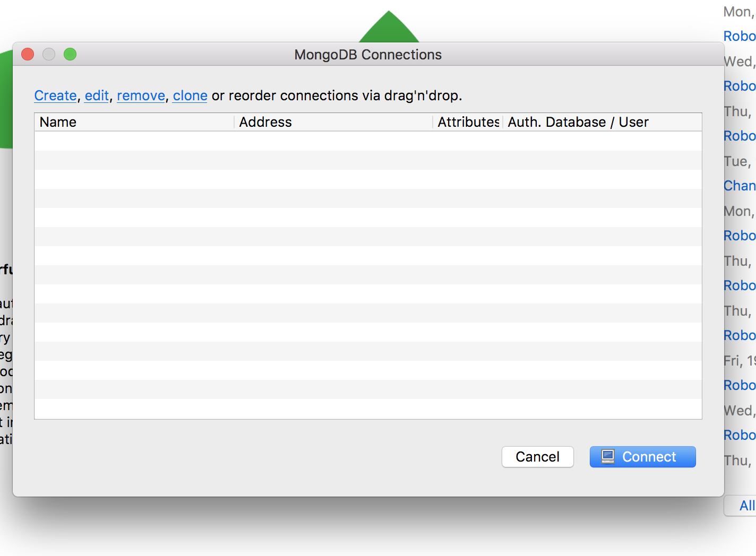Click the empty first row of connections list
Viewport: 756px width, 556px height.
click(x=367, y=141)
